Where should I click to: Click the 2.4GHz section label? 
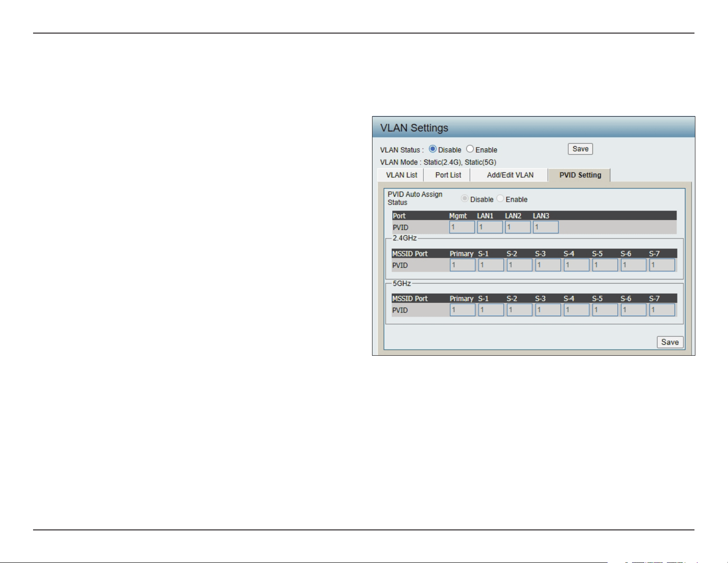pyautogui.click(x=405, y=238)
